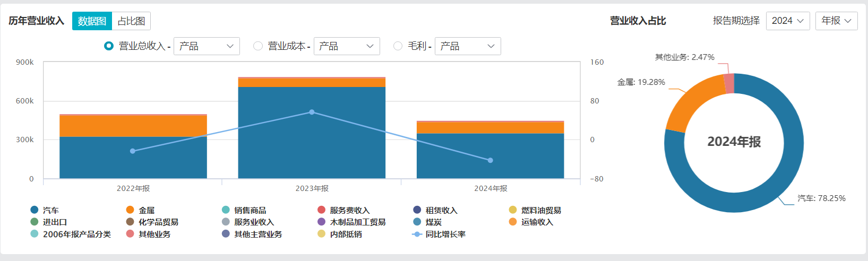The width and height of the screenshot is (868, 261).
Task: Select the 营业总收入 radio button
Action: coord(109,46)
